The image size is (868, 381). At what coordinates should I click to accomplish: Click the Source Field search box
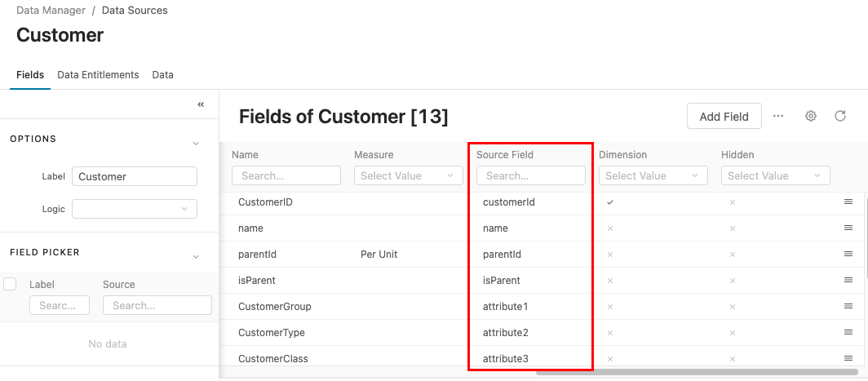[x=531, y=175]
